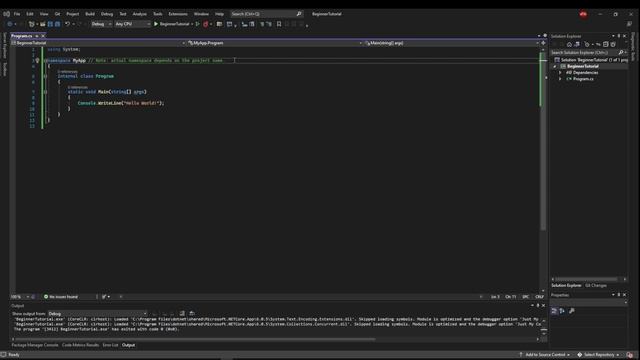Open the Show output from Debug dropdown
The image size is (640, 360).
(97, 314)
